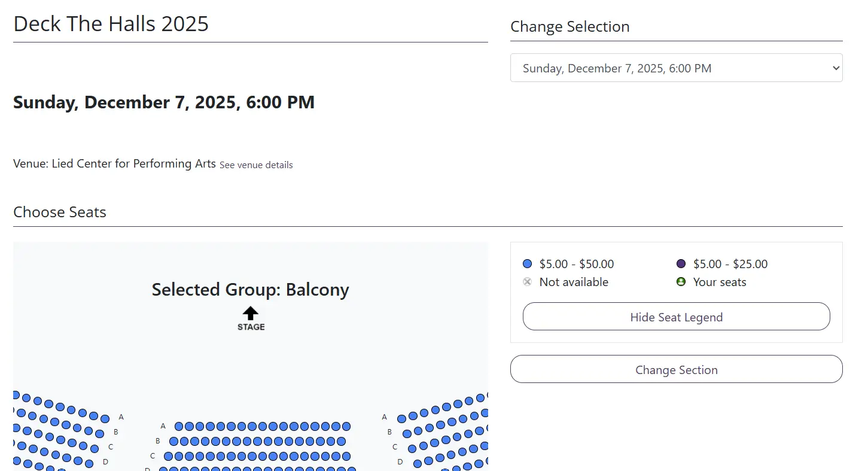
Task: Select the rightmost seat in center row A
Action: tap(346, 427)
